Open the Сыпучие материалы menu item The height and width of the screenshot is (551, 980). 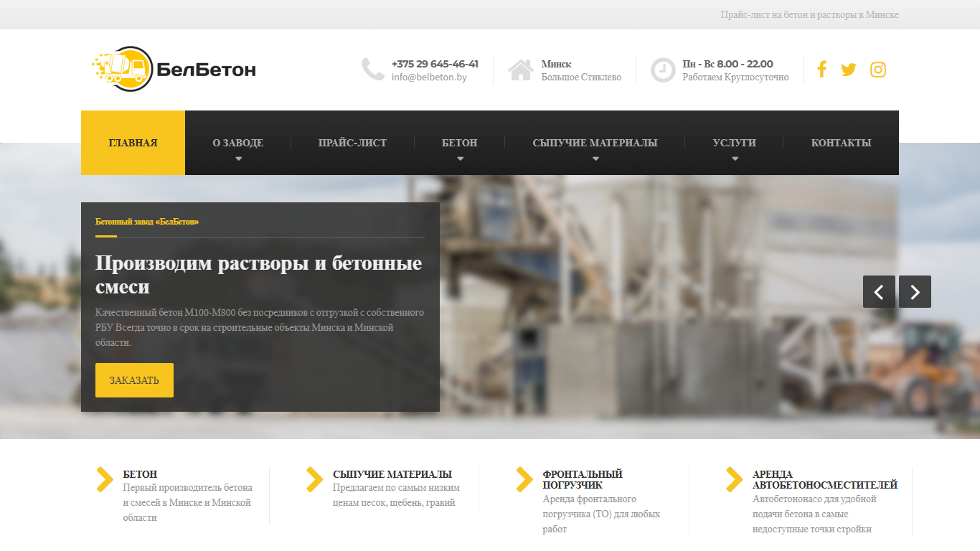[x=595, y=143]
